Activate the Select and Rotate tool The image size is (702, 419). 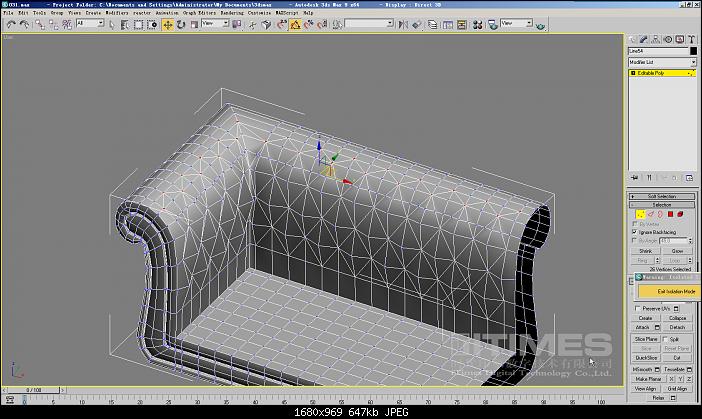(181, 25)
